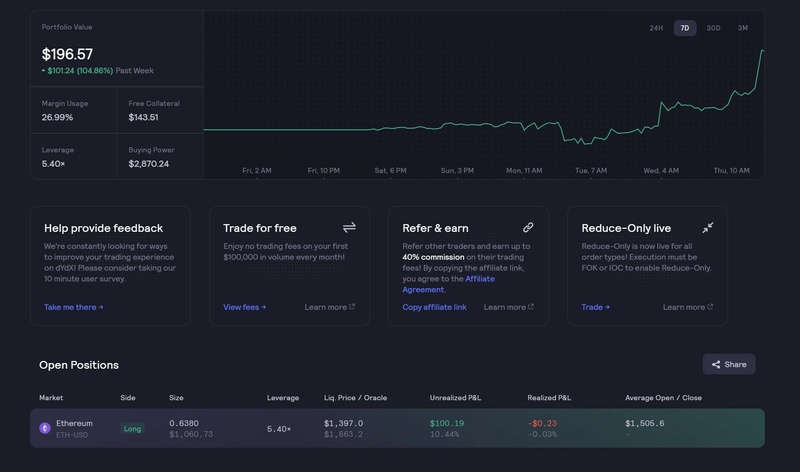The image size is (800, 472).
Task: Click the Share button for open positions
Action: 729,364
